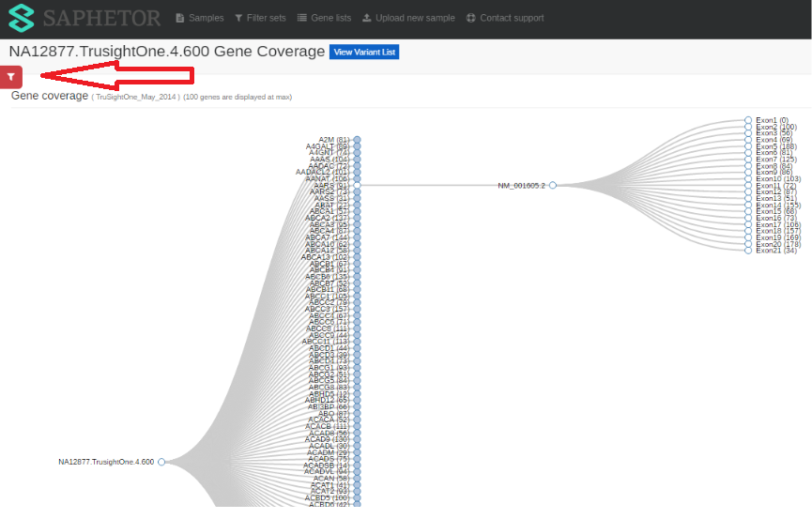Collapse the AARS (91) gene node
This screenshot has height=519, width=812.
pyautogui.click(x=357, y=186)
